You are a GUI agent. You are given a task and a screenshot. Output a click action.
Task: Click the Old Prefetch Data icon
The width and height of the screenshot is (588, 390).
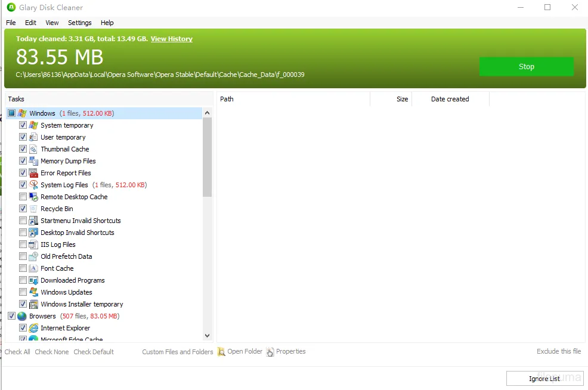pos(33,256)
